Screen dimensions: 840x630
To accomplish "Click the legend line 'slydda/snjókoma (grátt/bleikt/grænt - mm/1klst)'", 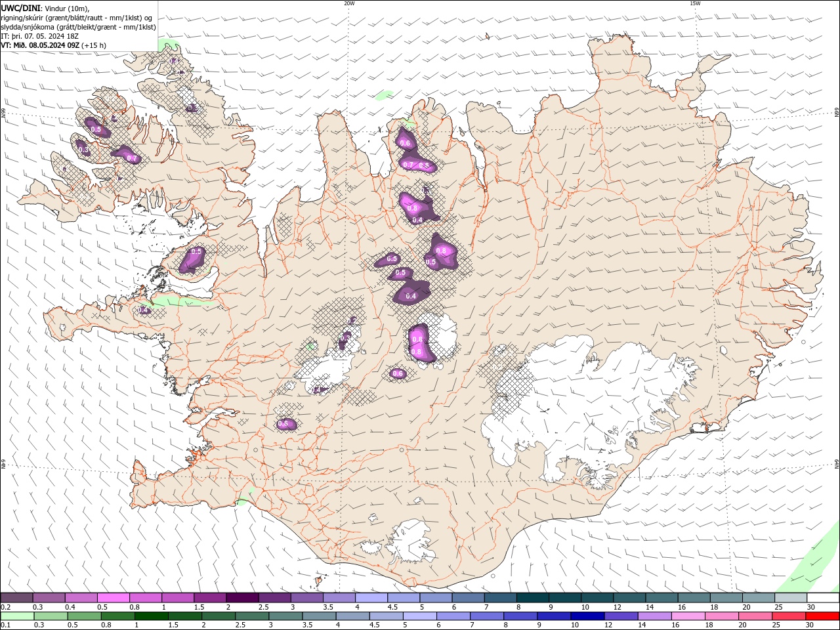I will click(78, 27).
